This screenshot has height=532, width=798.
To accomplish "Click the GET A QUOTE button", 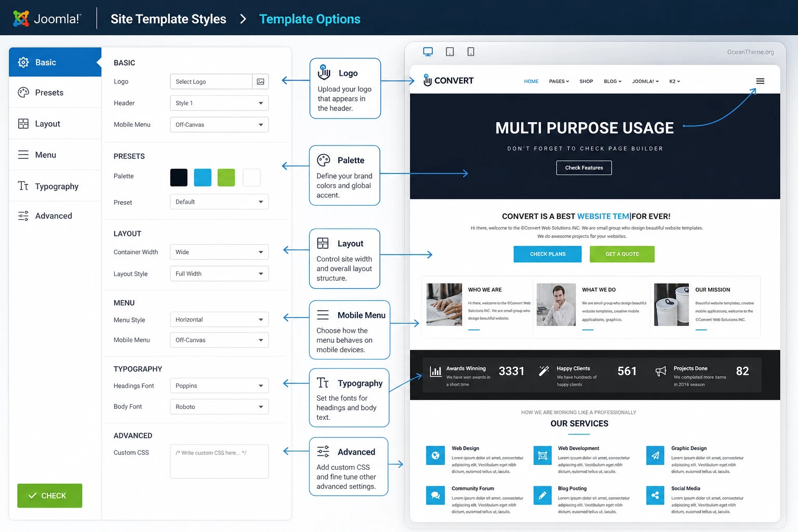I will pos(622,254).
